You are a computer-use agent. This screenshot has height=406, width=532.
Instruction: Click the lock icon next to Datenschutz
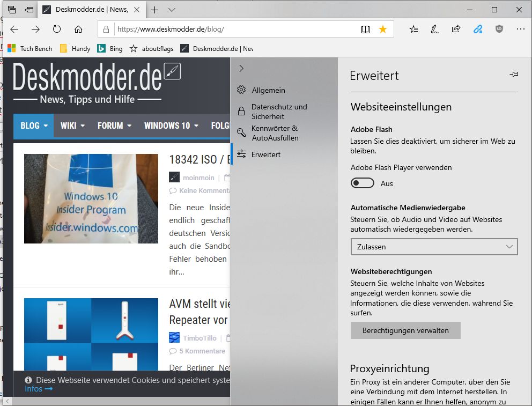pyautogui.click(x=241, y=111)
